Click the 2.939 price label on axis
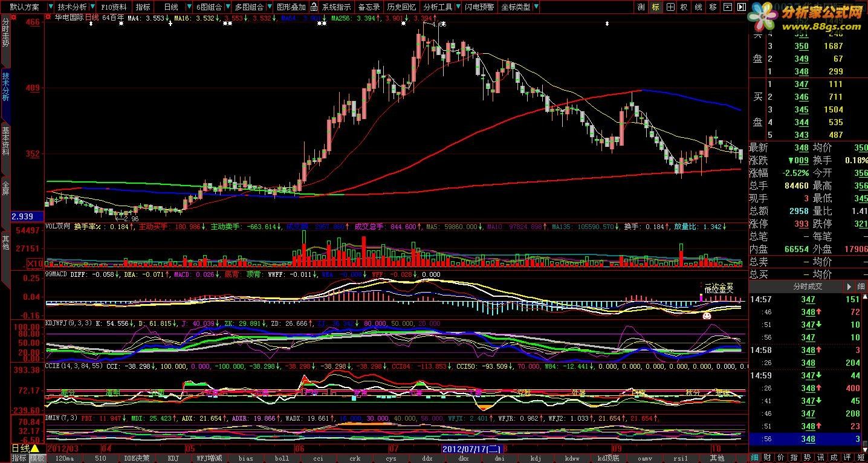 [27, 216]
